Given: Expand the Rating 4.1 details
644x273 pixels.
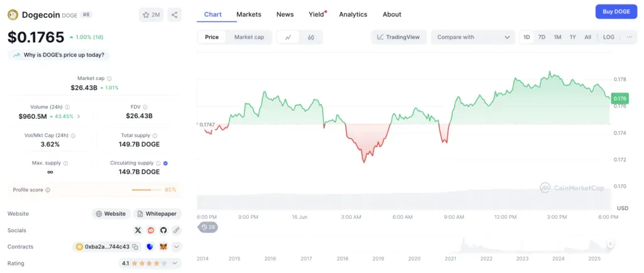Looking at the screenshot, I should [175, 264].
